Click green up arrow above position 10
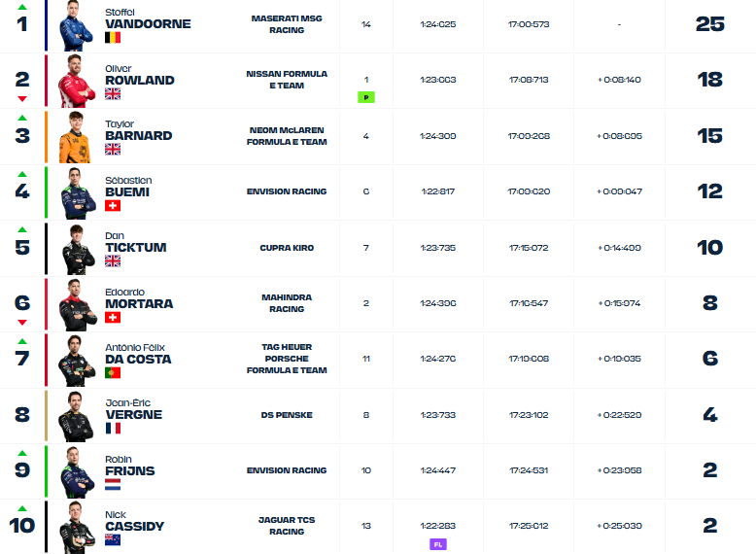This screenshot has width=756, height=554. (x=22, y=508)
